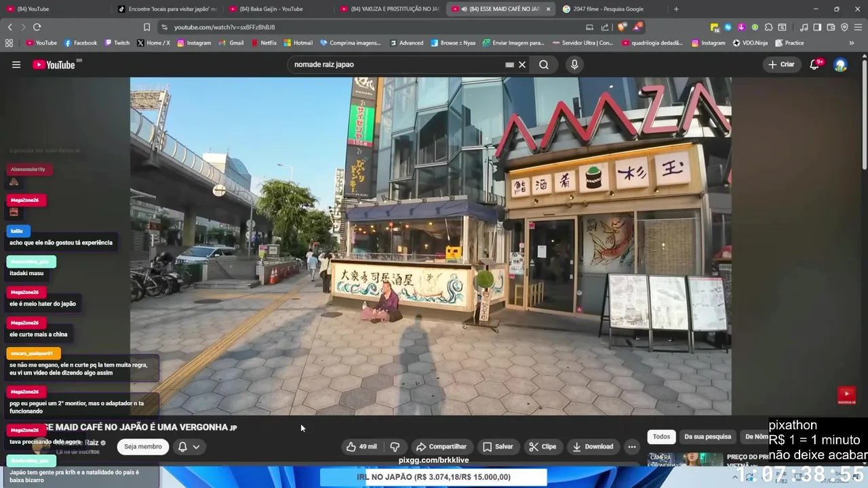Expand the subscription notification bell dropdown

(189, 447)
